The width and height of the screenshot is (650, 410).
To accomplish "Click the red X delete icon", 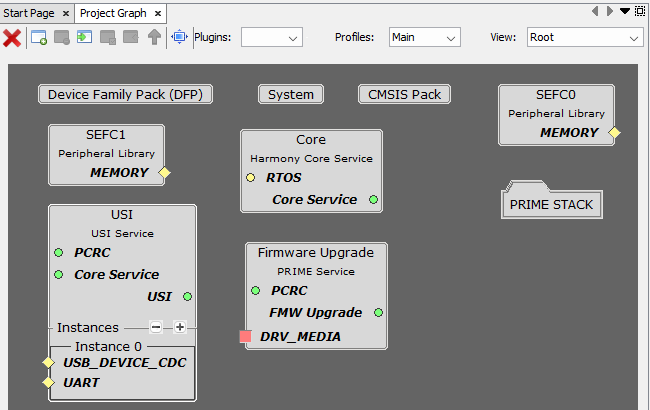I will coord(12,37).
